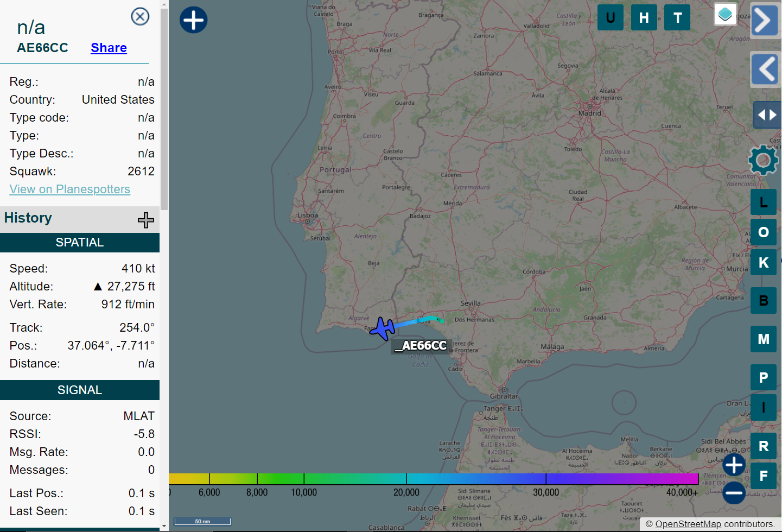This screenshot has height=532, width=782.
Task: Click the 20,000 mark on the altitude color scale
Action: click(x=406, y=492)
